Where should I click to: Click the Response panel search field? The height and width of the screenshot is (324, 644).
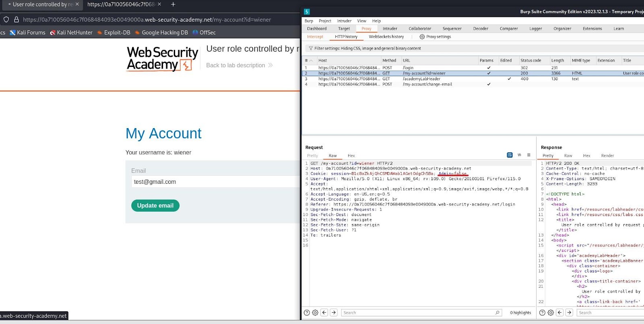tap(610, 313)
